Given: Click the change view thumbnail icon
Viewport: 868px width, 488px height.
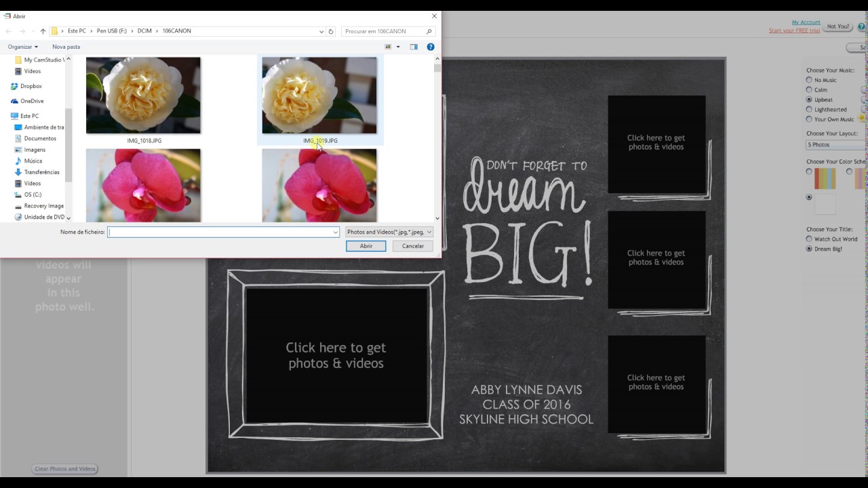Looking at the screenshot, I should coord(389,47).
